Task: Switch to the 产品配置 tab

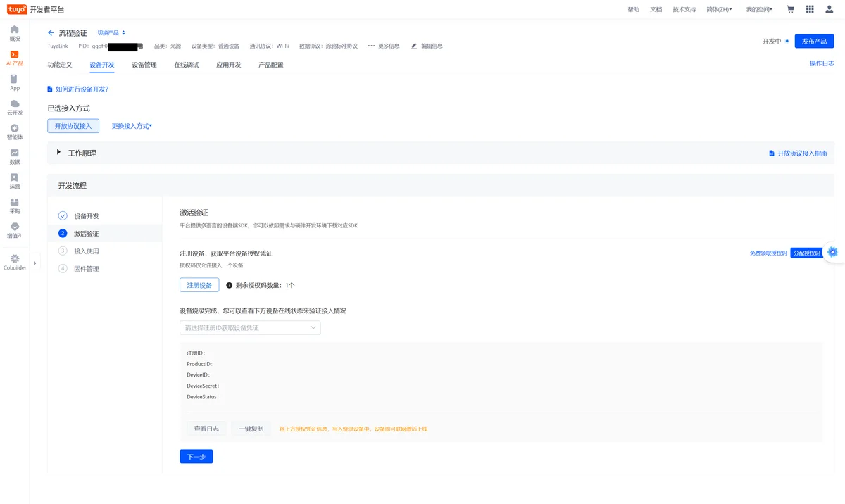Action: pyautogui.click(x=271, y=65)
